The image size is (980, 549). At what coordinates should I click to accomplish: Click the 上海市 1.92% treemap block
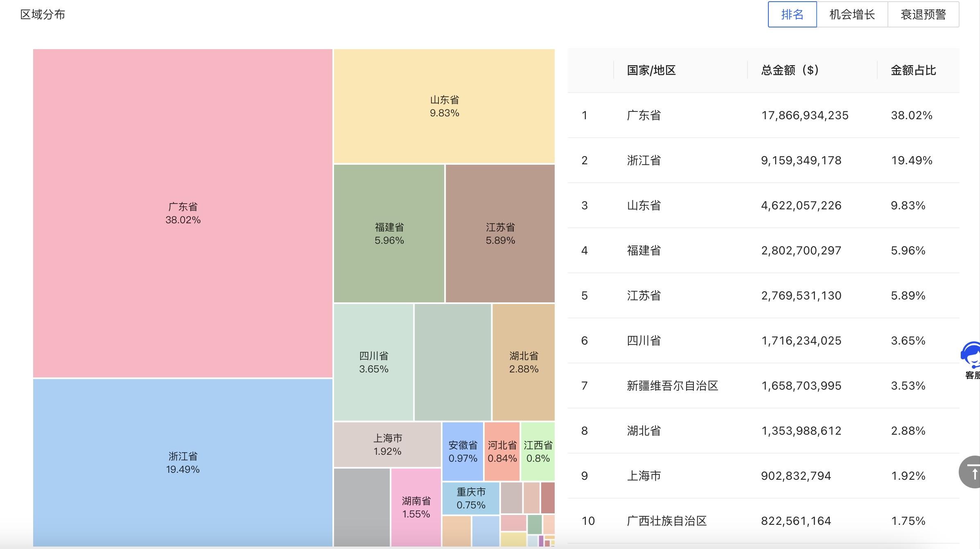pyautogui.click(x=387, y=445)
